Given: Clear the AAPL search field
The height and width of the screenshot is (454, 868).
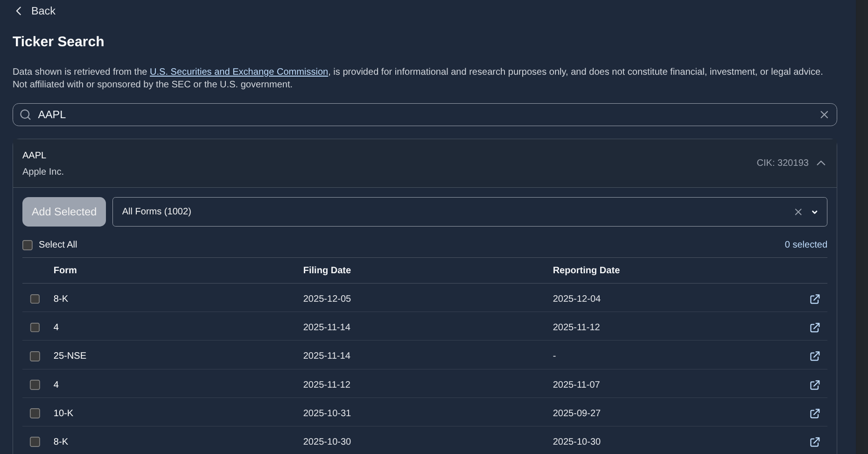Looking at the screenshot, I should (824, 115).
